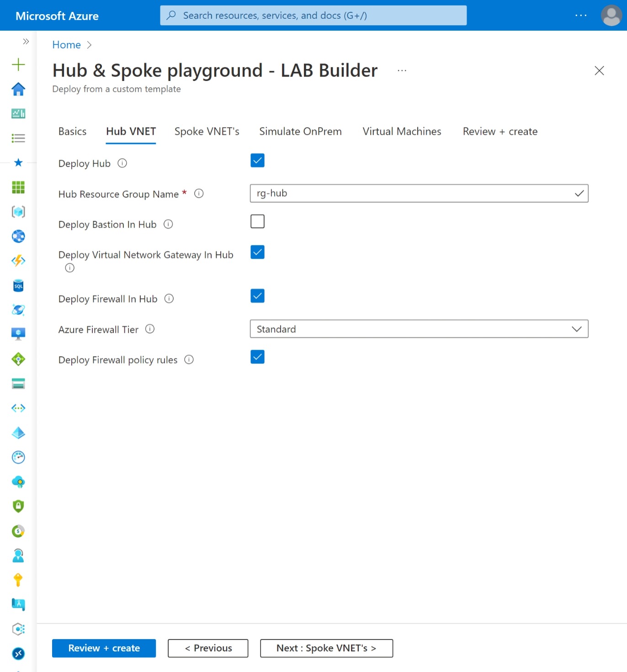Image resolution: width=627 pixels, height=672 pixels.
Task: Close the LAB Builder blade
Action: tap(599, 70)
